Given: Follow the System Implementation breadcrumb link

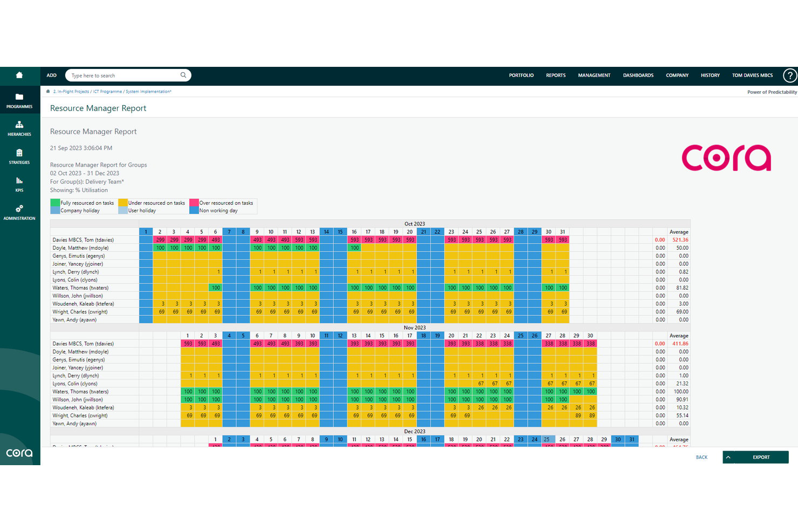Looking at the screenshot, I should click(148, 92).
